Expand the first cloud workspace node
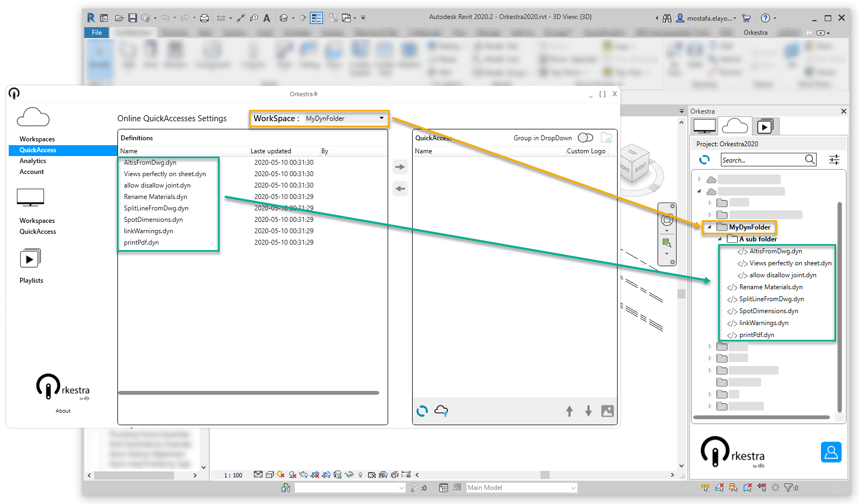The height and width of the screenshot is (504, 859). [x=700, y=179]
